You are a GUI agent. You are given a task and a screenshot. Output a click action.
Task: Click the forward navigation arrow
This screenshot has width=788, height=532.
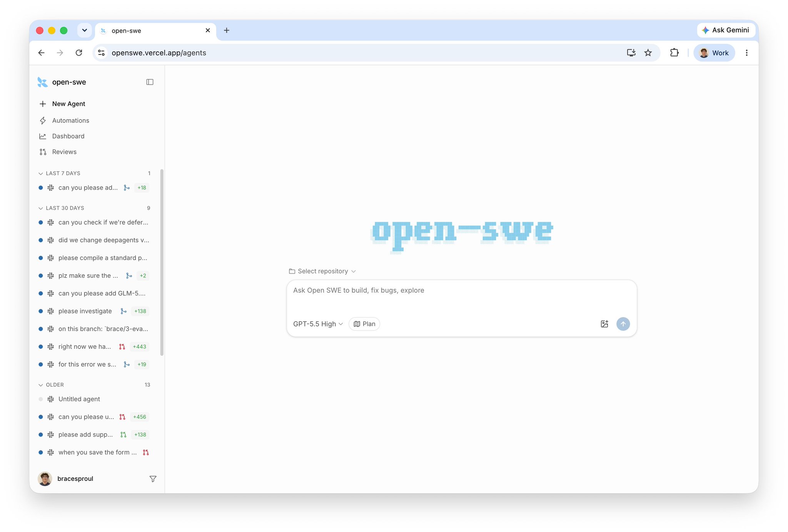click(60, 53)
